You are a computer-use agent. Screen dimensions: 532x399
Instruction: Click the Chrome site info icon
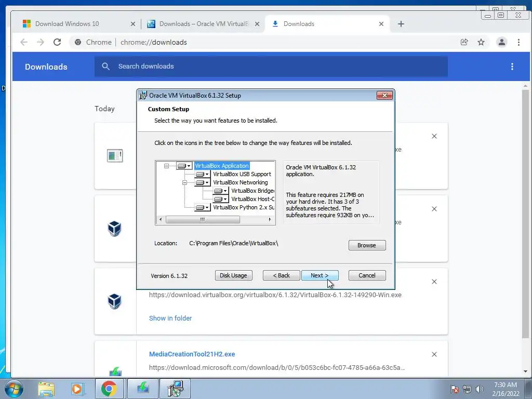pyautogui.click(x=78, y=42)
